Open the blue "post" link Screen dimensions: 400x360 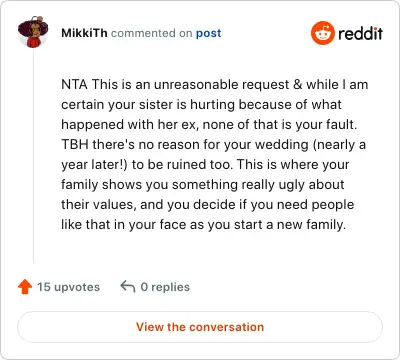pyautogui.click(x=208, y=33)
